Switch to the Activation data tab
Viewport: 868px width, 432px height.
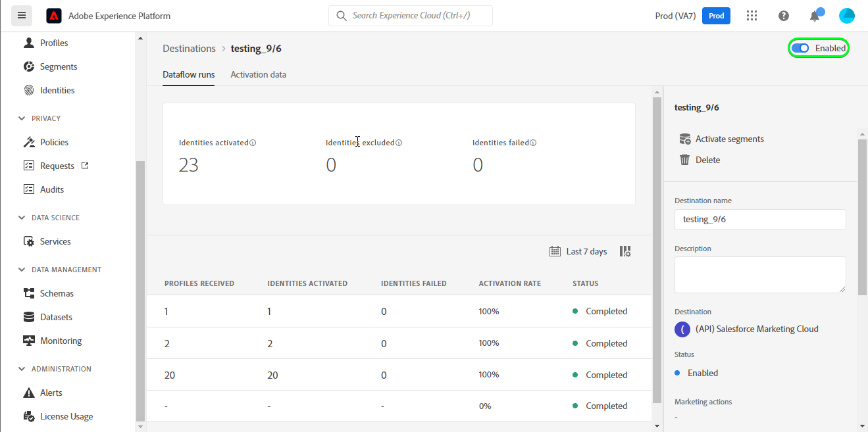258,74
